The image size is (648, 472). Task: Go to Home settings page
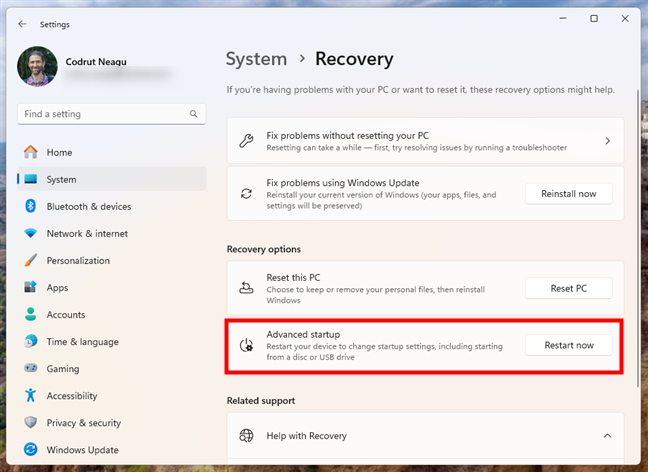click(x=112, y=152)
